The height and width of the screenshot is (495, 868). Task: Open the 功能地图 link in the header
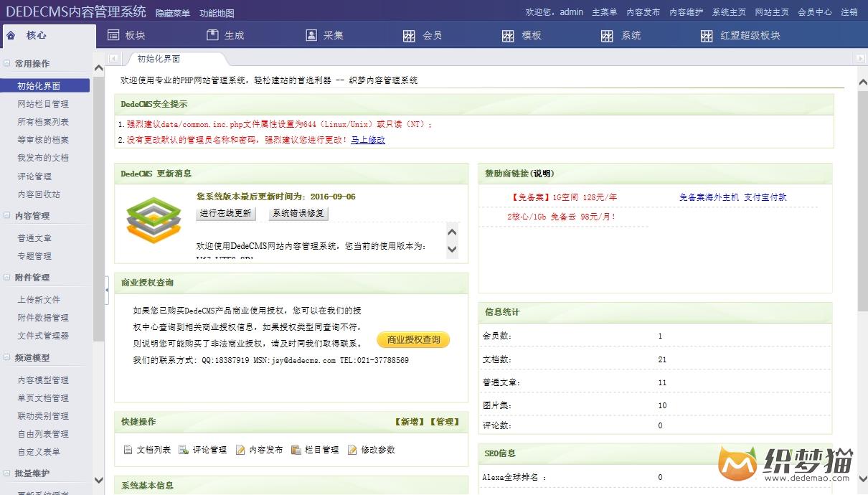(217, 14)
